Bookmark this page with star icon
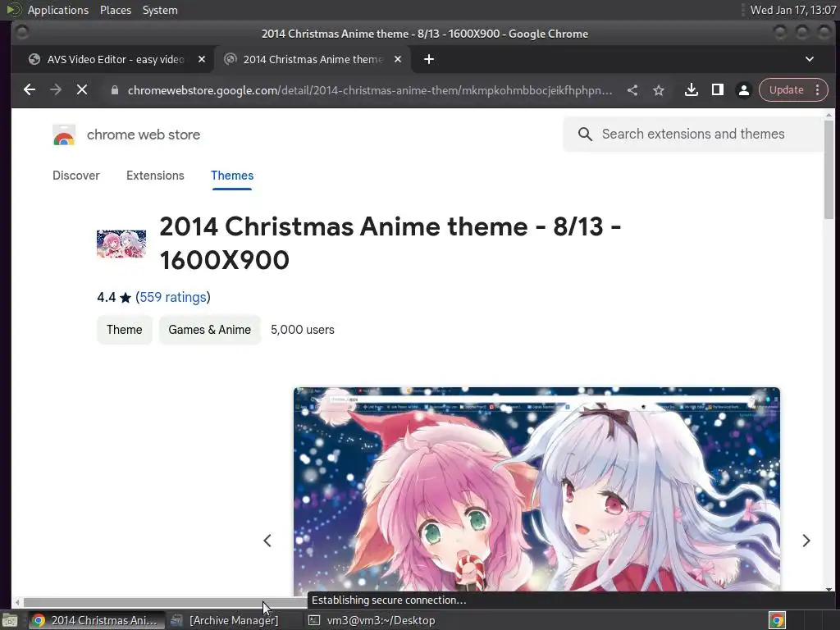 (x=659, y=90)
